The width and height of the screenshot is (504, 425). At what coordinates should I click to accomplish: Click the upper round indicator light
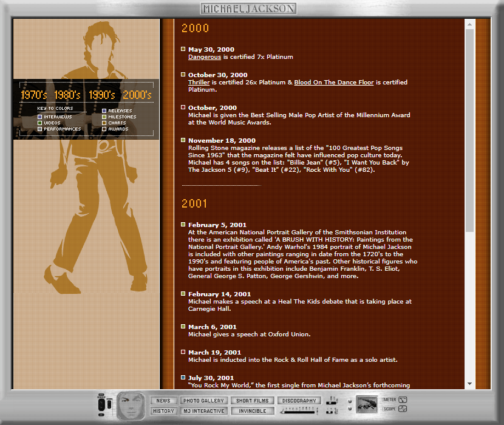point(350,401)
